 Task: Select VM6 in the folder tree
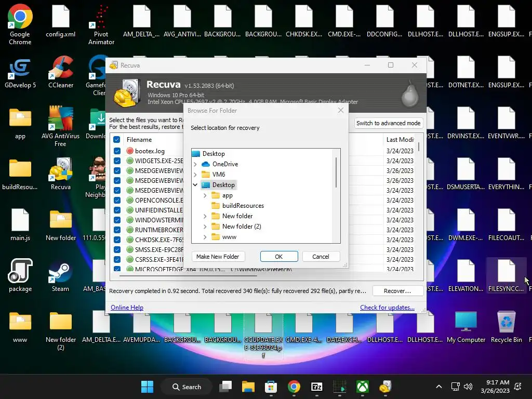214,175
